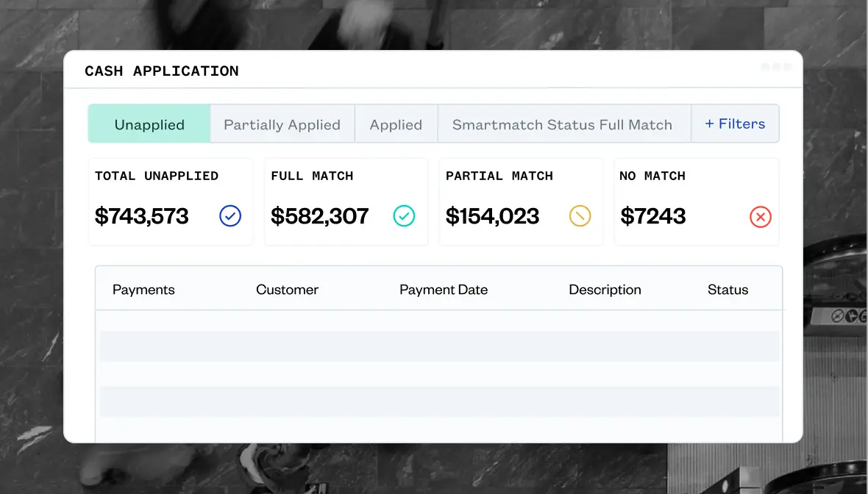
Task: Sort by the Payments column header
Action: coord(143,290)
